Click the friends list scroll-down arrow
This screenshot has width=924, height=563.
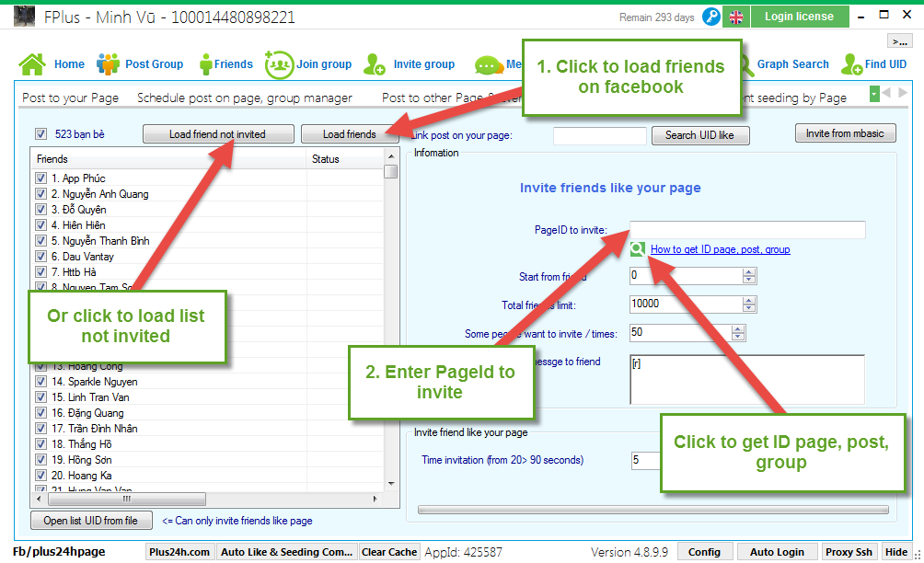pyautogui.click(x=391, y=484)
